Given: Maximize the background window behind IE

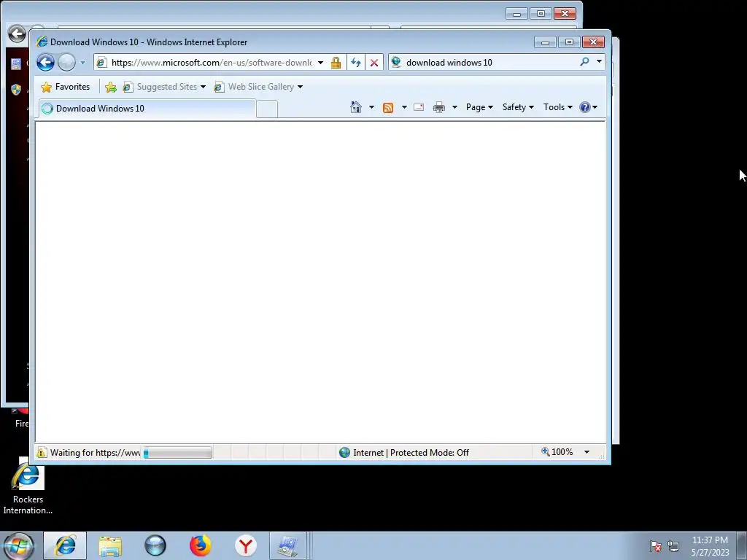Looking at the screenshot, I should click(x=541, y=13).
